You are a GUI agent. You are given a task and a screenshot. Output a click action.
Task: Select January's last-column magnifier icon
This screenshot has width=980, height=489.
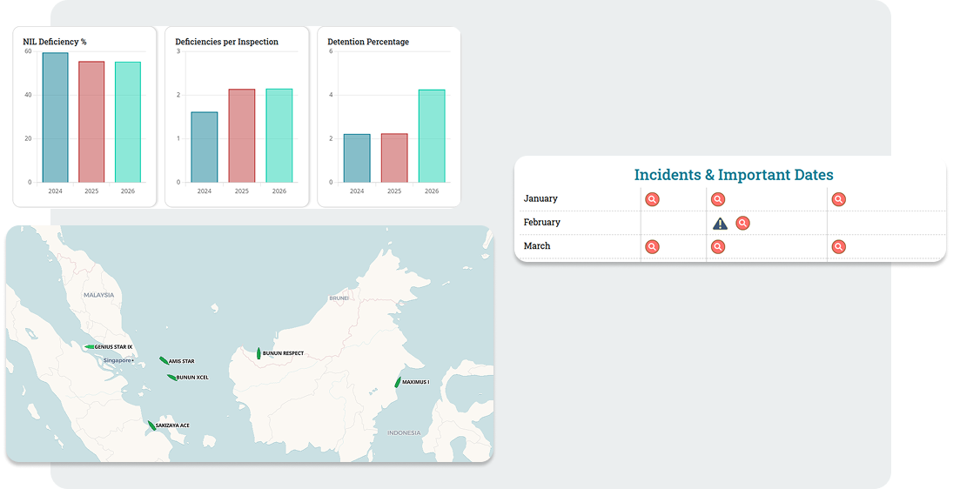point(838,200)
